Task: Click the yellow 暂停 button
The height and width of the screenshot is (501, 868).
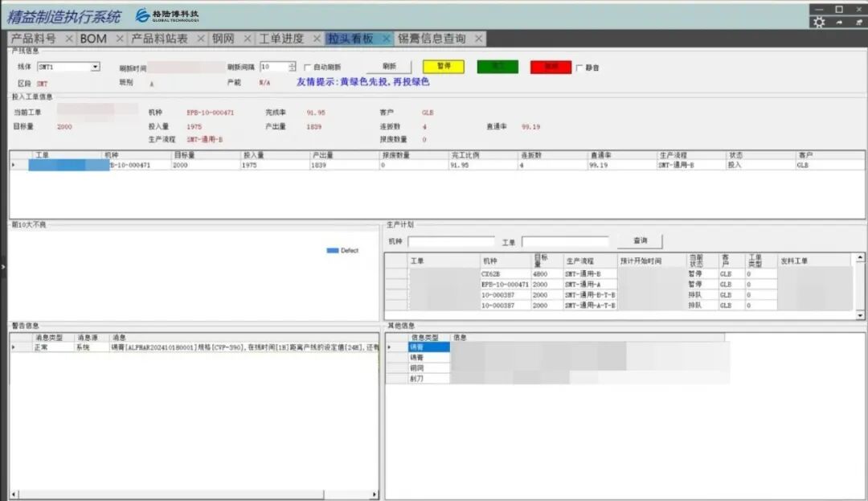Action: [x=444, y=67]
